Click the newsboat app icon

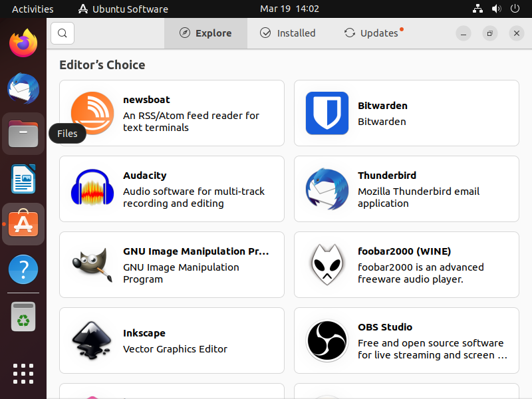(x=92, y=113)
